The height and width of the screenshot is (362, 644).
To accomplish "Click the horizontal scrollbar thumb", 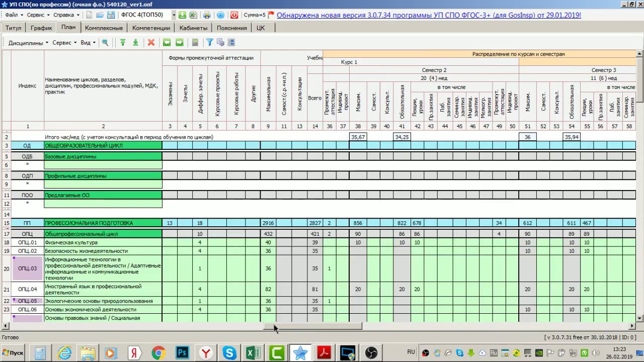I will pos(313,326).
